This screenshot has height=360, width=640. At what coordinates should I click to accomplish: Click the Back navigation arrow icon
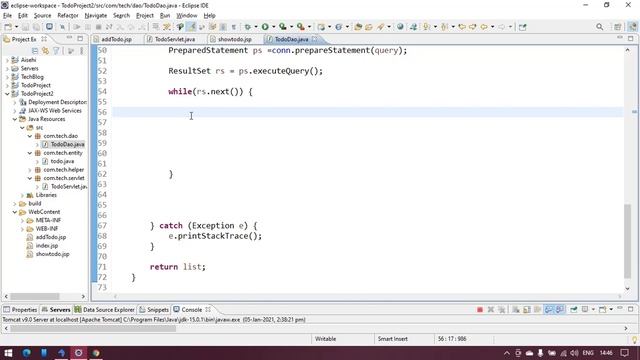484,27
